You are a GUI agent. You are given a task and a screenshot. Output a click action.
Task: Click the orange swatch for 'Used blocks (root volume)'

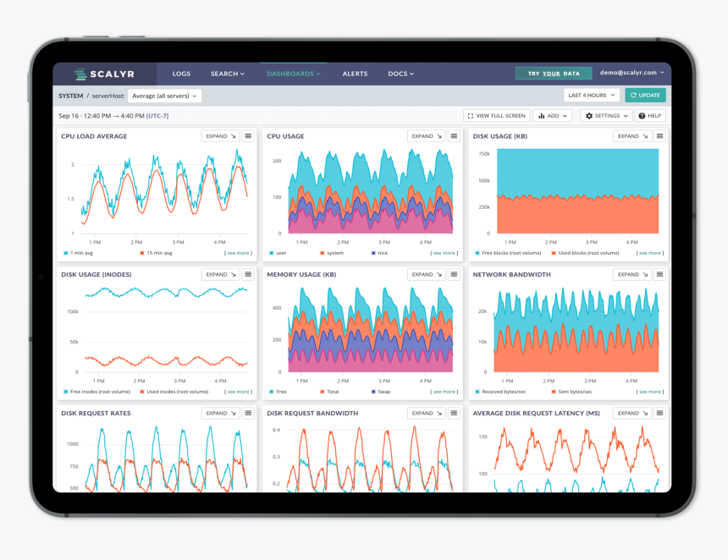(554, 252)
